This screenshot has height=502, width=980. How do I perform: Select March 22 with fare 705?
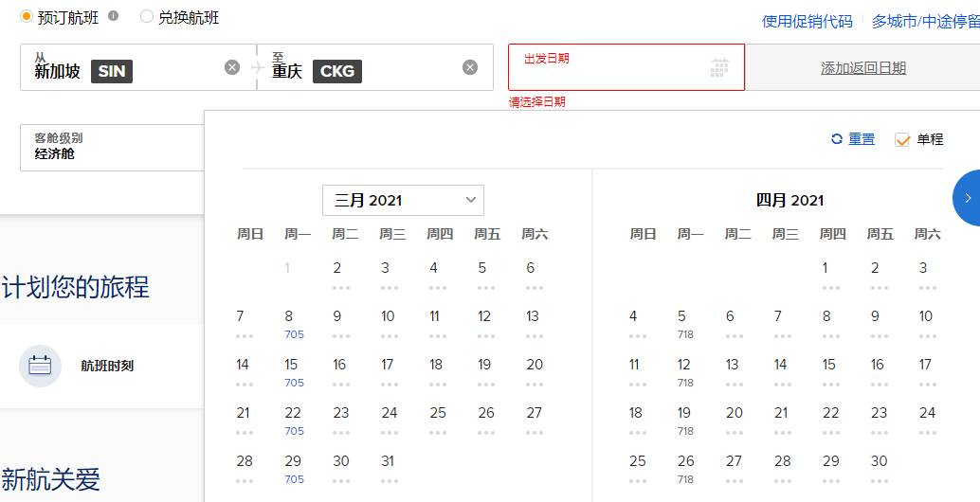click(x=294, y=421)
